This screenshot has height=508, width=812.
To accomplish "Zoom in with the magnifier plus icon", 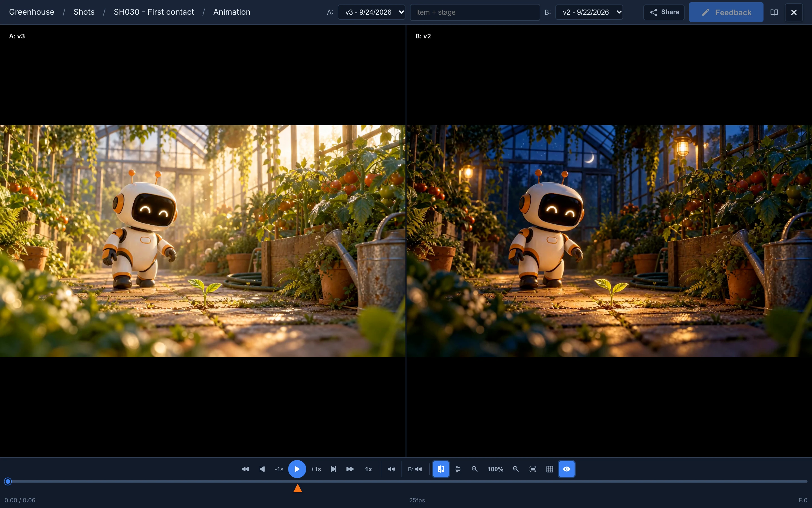I will (516, 469).
